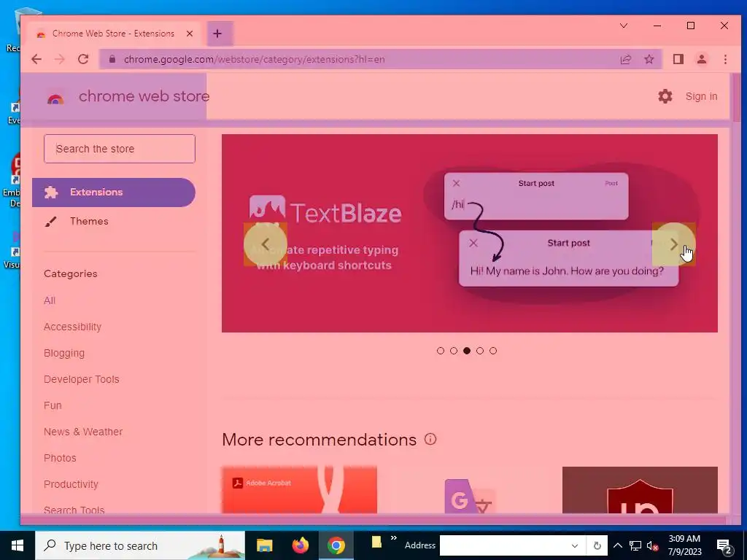
Task: Click the address bar URL
Action: click(255, 60)
